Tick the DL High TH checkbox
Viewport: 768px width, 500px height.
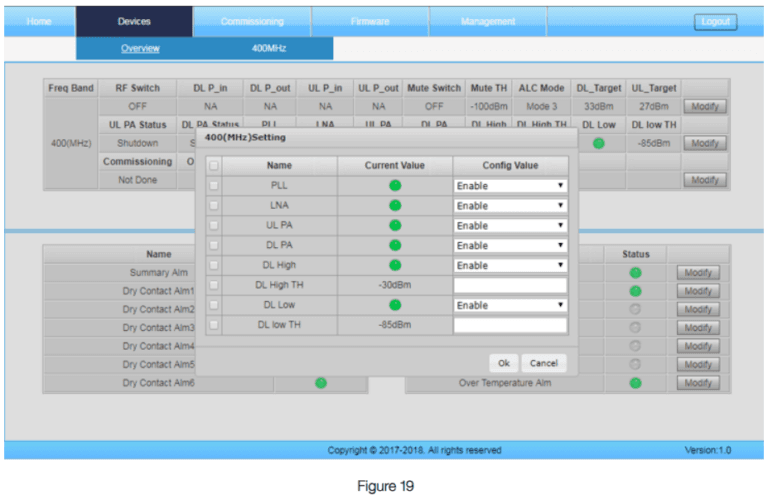point(213,285)
